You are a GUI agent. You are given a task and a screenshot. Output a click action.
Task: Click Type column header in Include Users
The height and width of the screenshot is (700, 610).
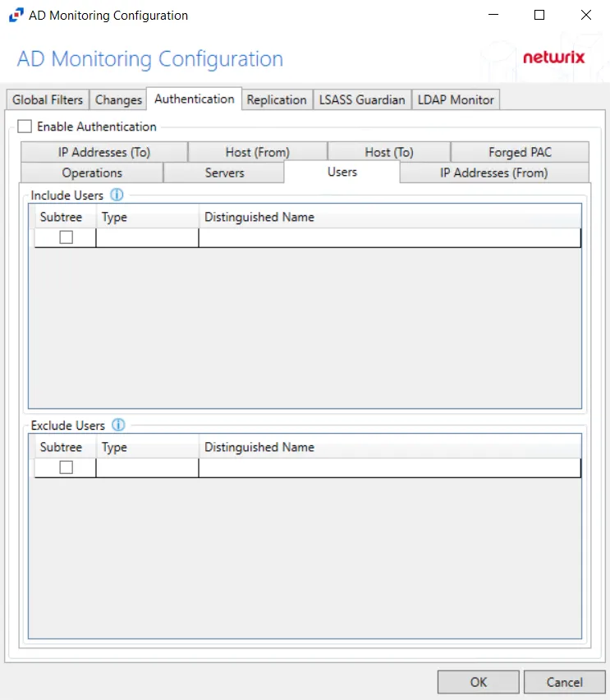147,217
